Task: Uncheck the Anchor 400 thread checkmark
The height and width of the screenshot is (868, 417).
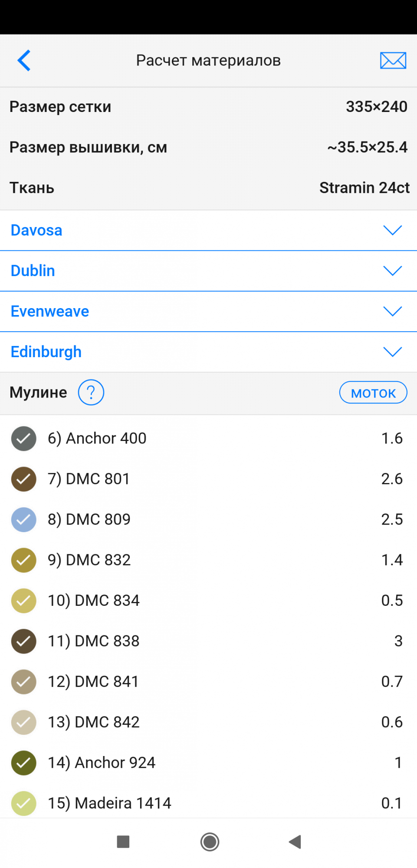Action: click(23, 438)
